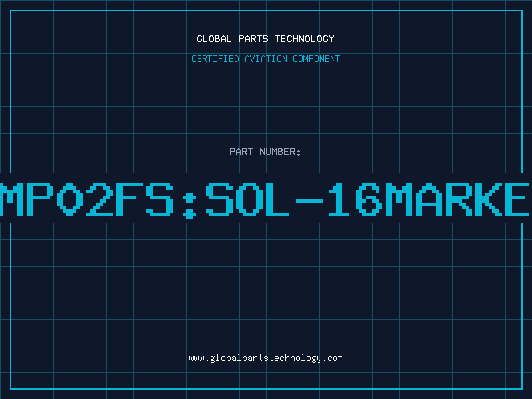Click the word GLOBAL in the header
The width and height of the screenshot is (532, 399).
coord(214,39)
